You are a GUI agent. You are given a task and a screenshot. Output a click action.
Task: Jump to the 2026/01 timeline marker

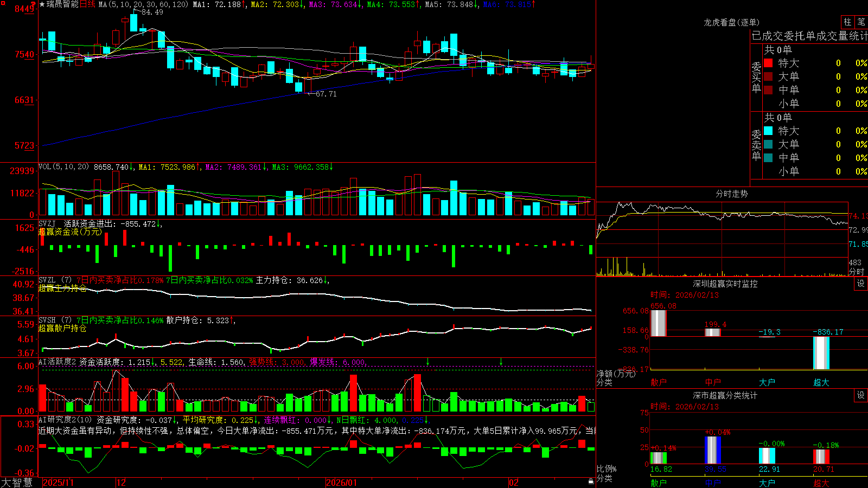[x=342, y=483]
